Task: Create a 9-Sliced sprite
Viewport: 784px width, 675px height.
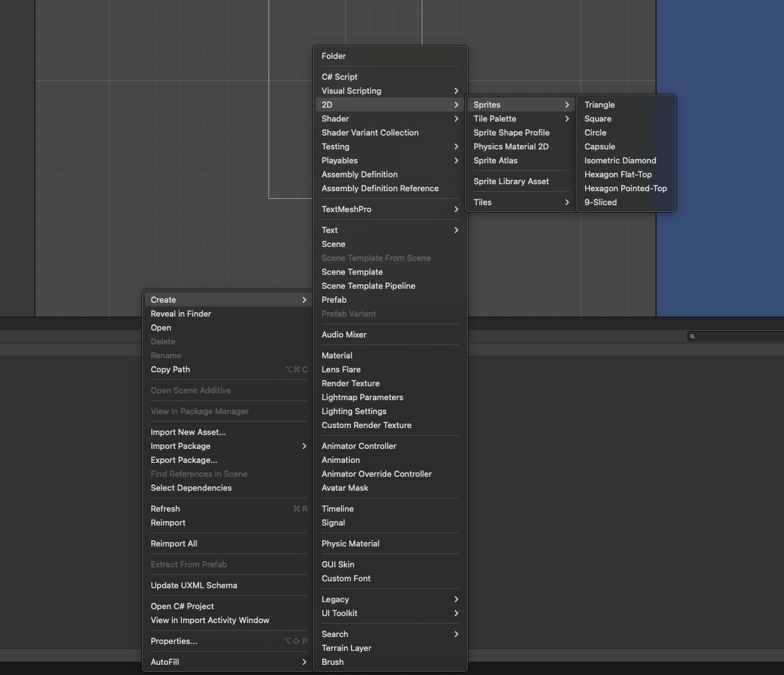Action: [626, 202]
